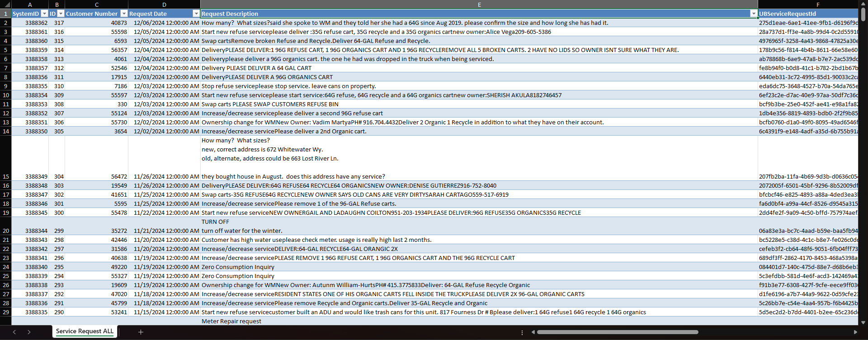Select description mentioning Autunm William-Hurts
Image resolution: width=868 pixels, height=340 pixels.
click(x=479, y=285)
